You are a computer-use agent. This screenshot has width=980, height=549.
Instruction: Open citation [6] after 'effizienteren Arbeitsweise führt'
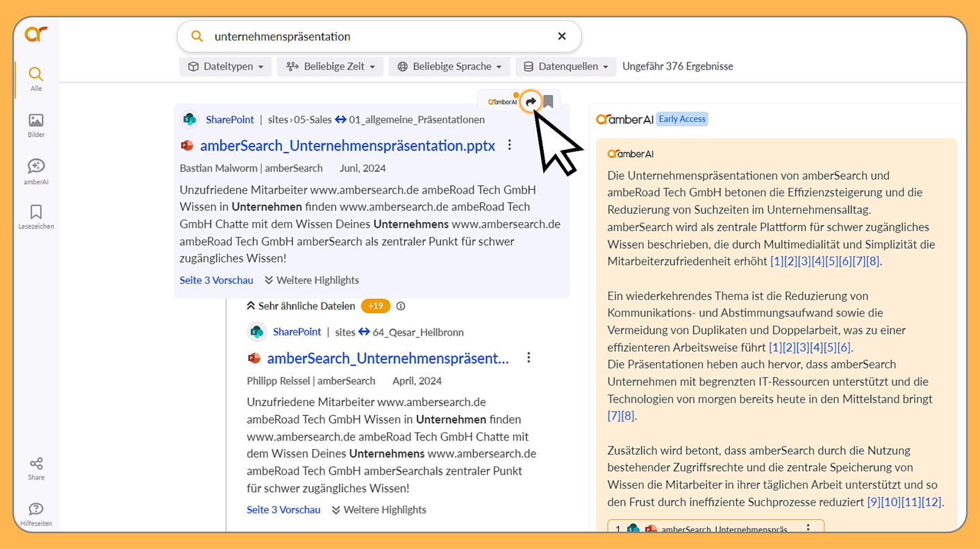click(x=844, y=347)
